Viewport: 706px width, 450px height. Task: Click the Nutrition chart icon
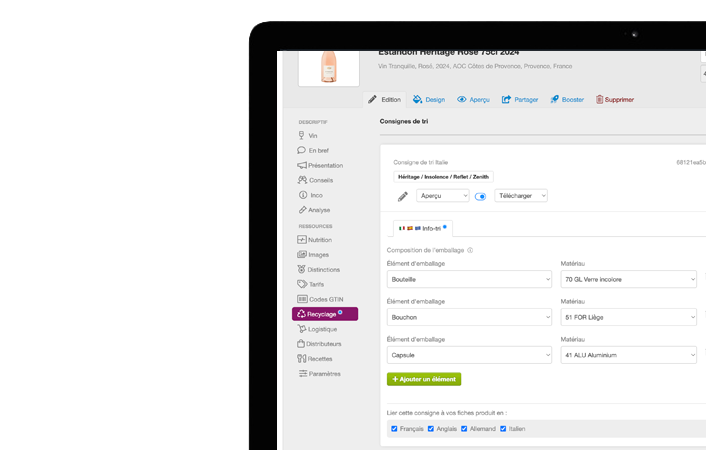(302, 240)
